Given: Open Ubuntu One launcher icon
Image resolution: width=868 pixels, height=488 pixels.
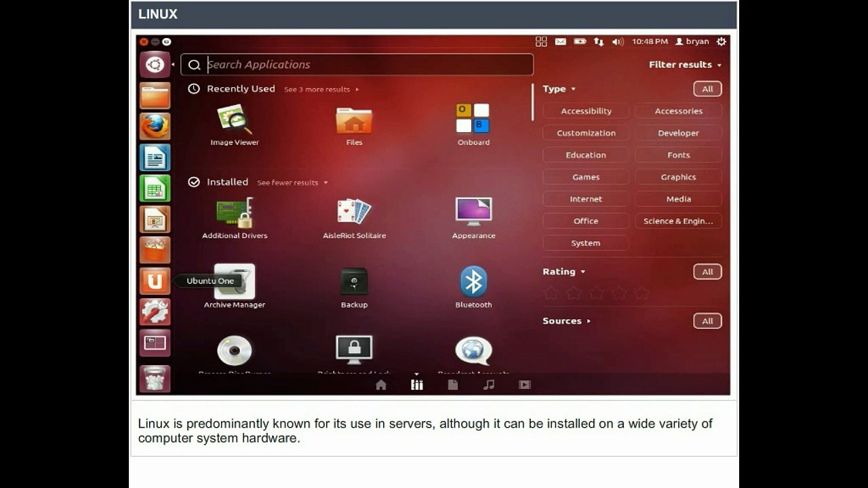Looking at the screenshot, I should (x=155, y=281).
